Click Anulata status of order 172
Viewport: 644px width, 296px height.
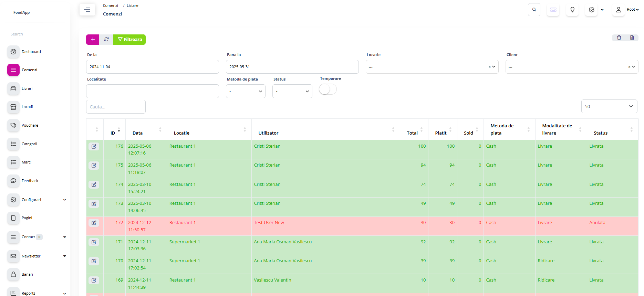(597, 223)
